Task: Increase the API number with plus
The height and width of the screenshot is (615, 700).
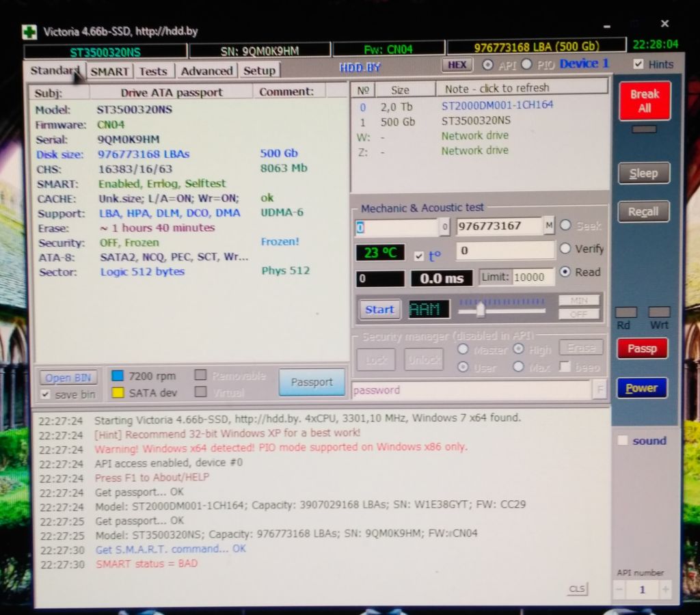Action: point(665,590)
